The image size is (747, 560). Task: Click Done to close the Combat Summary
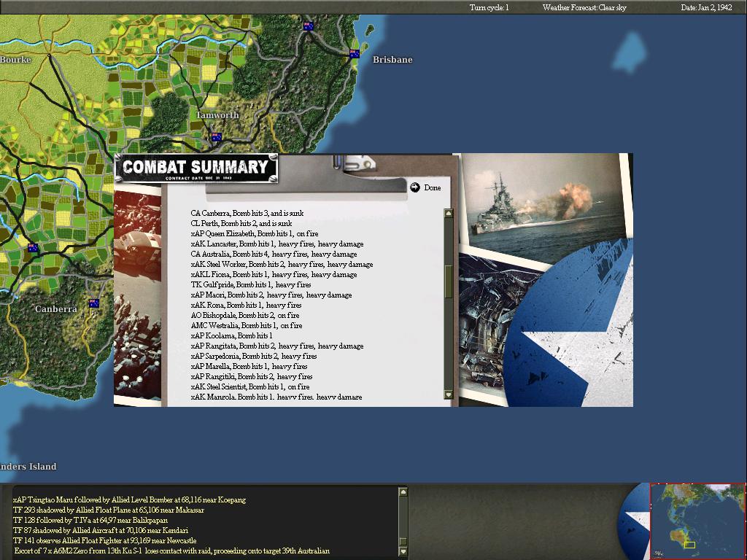point(425,187)
